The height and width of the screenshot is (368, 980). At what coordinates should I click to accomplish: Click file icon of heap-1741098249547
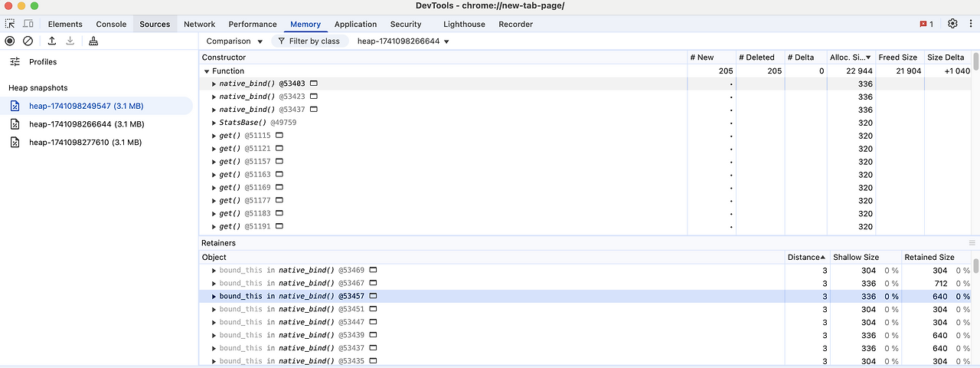coord(15,106)
